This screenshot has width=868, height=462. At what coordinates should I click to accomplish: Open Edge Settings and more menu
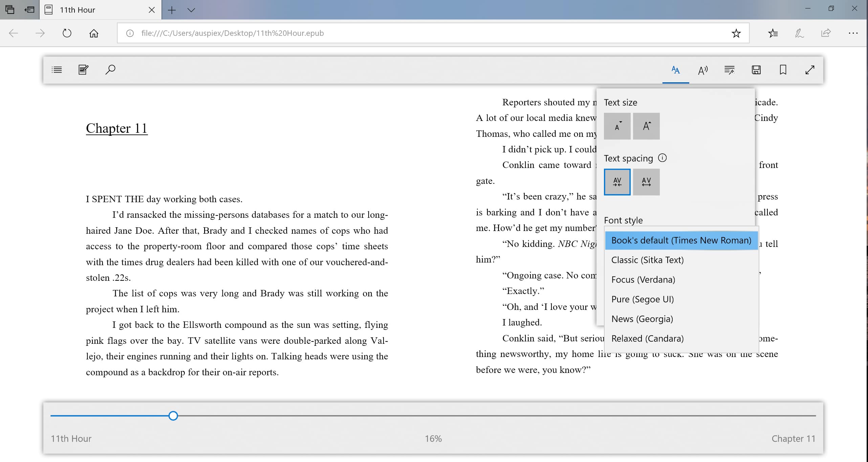[x=853, y=33]
